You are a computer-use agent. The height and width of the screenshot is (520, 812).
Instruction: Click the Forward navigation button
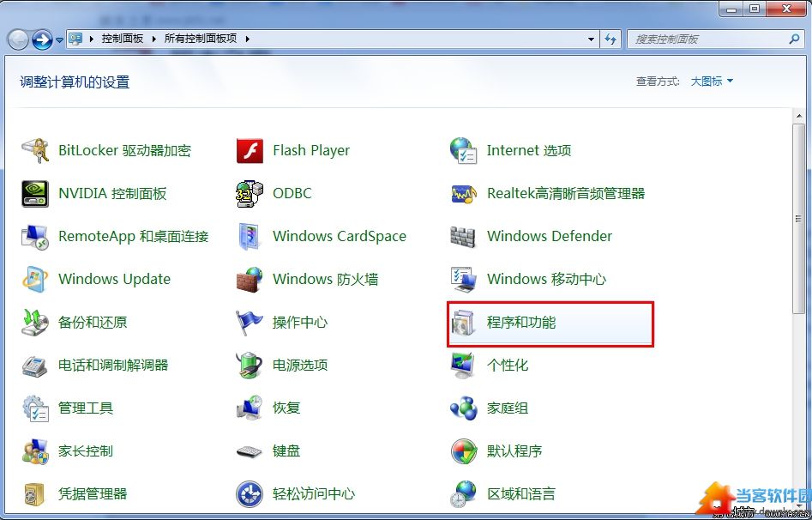(x=43, y=40)
